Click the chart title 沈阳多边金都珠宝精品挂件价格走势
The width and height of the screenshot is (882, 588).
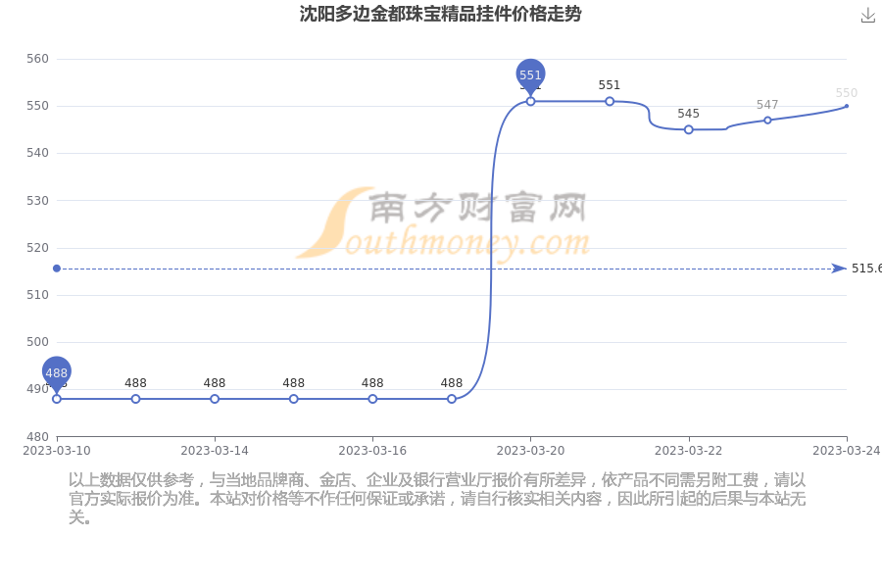coord(440,14)
